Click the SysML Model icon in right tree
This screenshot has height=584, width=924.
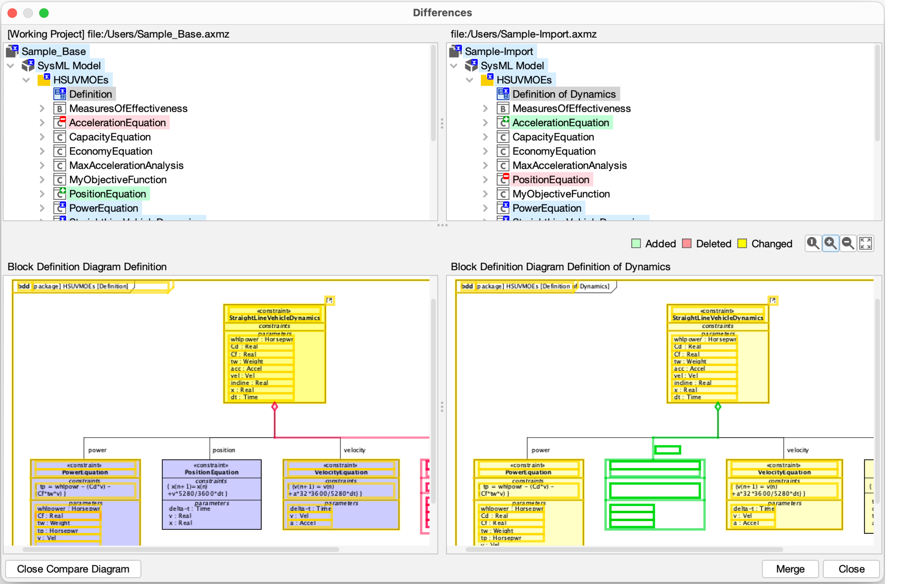471,66
